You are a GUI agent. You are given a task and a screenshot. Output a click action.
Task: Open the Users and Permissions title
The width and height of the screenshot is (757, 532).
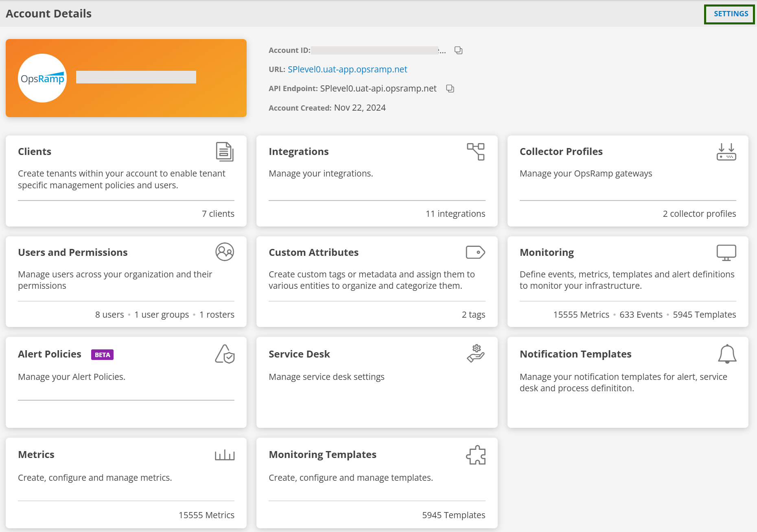click(x=73, y=253)
